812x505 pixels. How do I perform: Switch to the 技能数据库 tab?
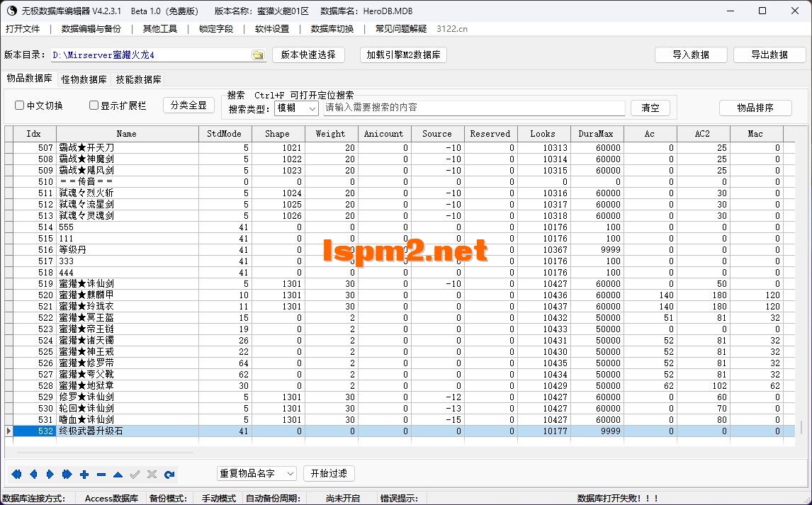click(139, 80)
